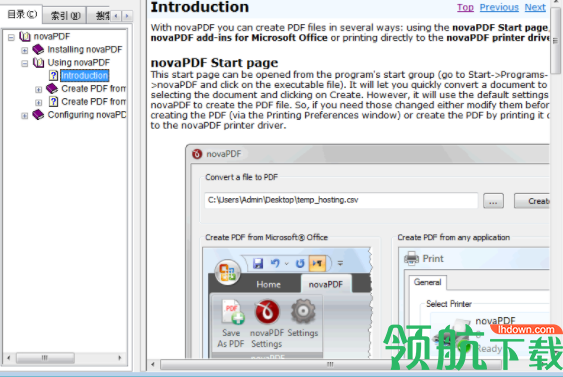Screen dimensions: 563x377
Task: Click the "Introduction" page title heading
Action: pos(200,7)
